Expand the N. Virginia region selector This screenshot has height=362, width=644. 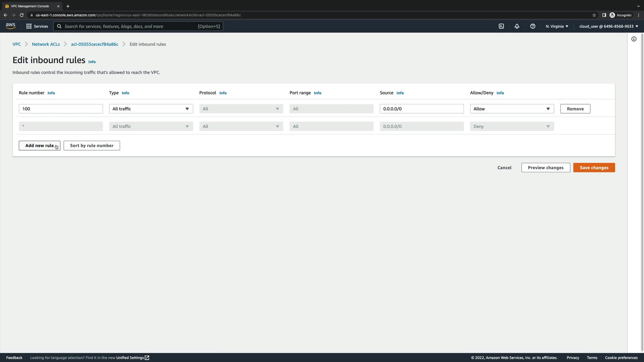557,26
